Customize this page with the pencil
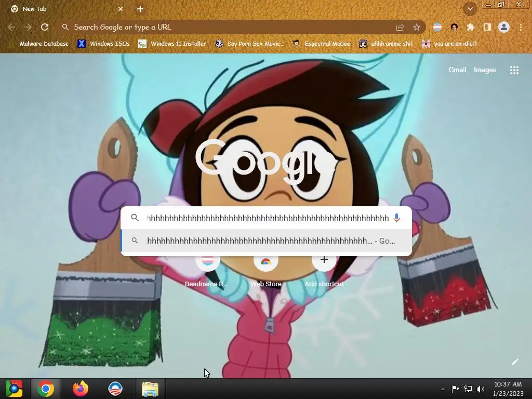This screenshot has height=399, width=532. (515, 362)
